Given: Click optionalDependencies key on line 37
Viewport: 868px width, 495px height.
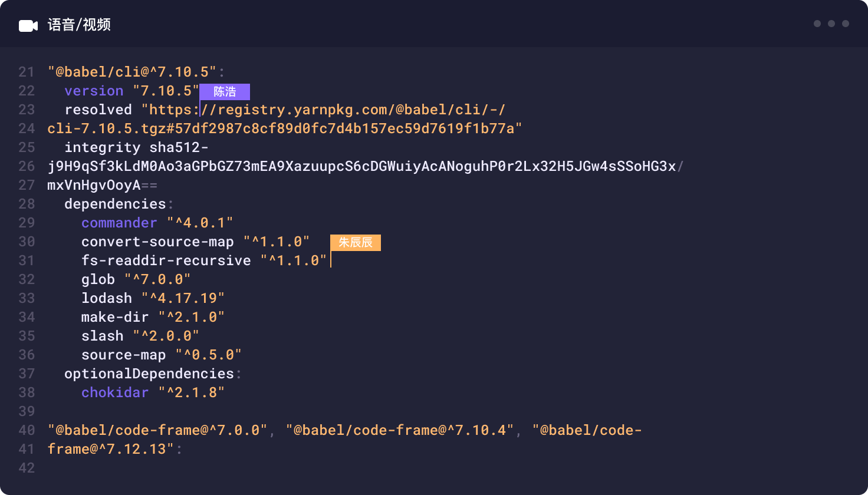Looking at the screenshot, I should (149, 374).
